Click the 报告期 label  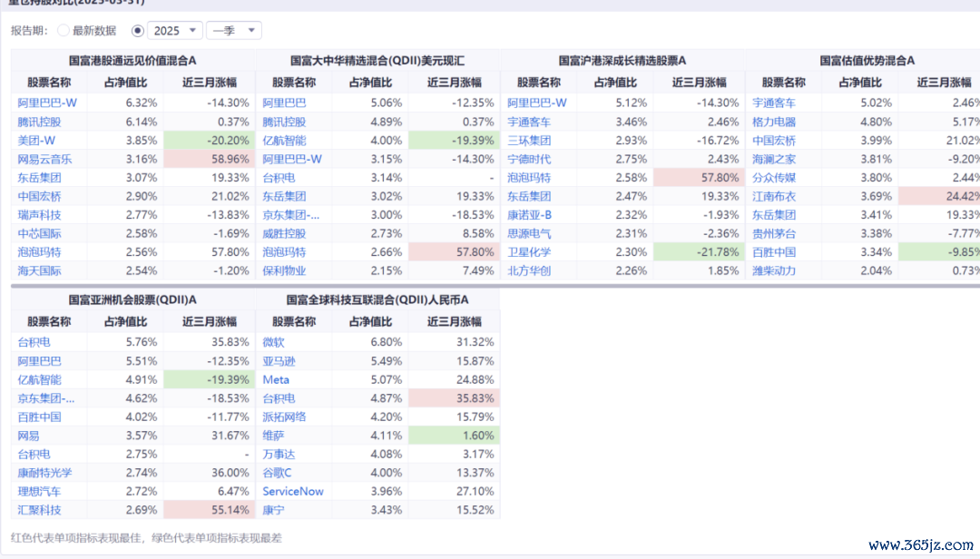coord(29,31)
